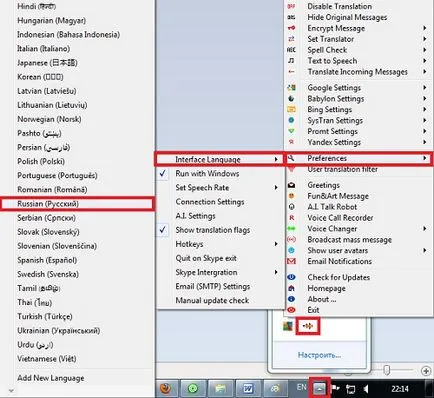434x398 pixels.
Task: Expand the Interface Language submenu arrow
Action: point(276,159)
